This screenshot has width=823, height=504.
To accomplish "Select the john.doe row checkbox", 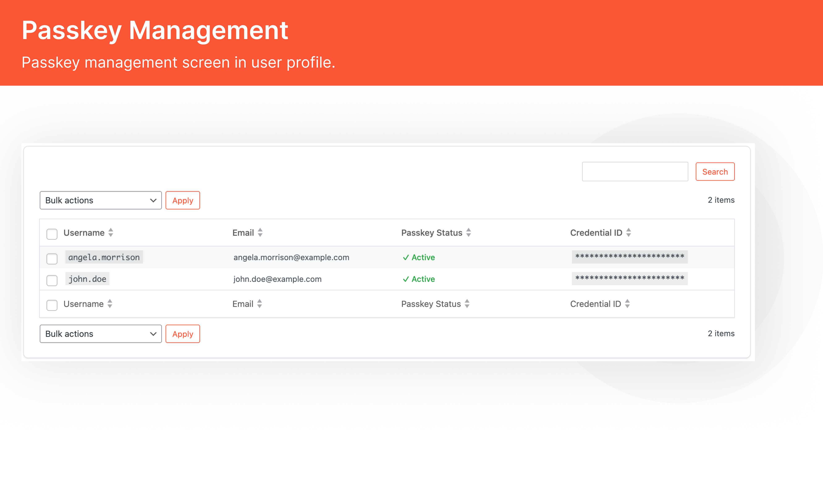I will coord(52,281).
